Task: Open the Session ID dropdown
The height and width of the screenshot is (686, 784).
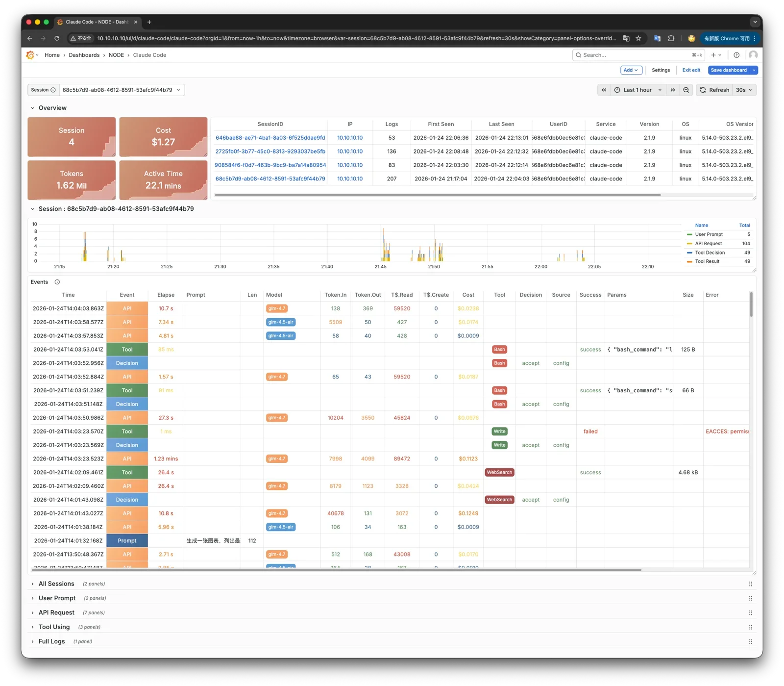Action: click(122, 90)
